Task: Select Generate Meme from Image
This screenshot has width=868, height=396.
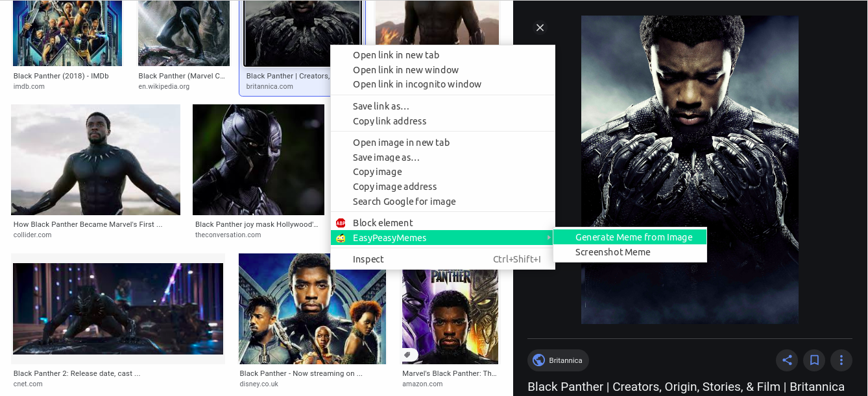Action: pyautogui.click(x=630, y=237)
